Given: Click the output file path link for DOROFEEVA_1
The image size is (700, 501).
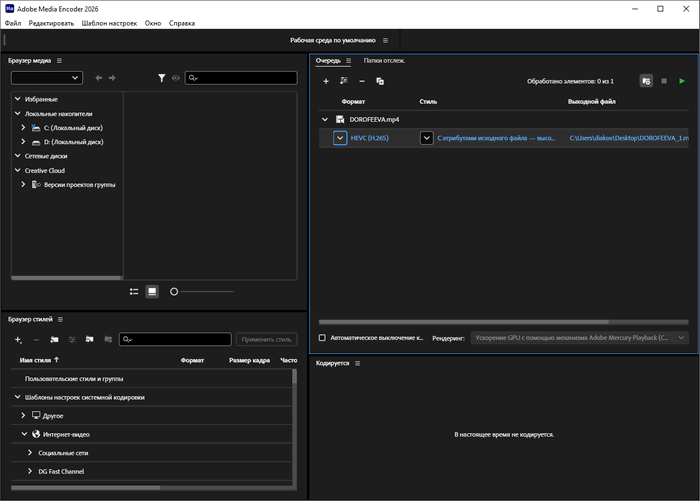Looking at the screenshot, I should (x=630, y=138).
